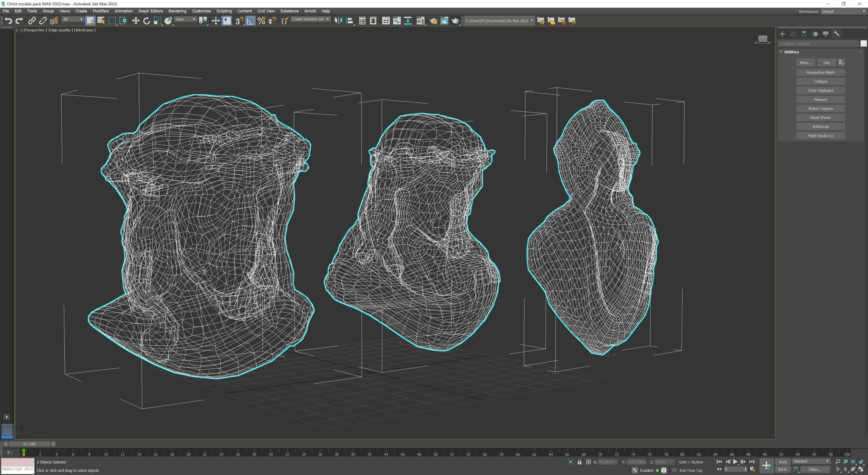Open the Create Selection Set dropdown
This screenshot has width=868, height=475.
(310, 19)
